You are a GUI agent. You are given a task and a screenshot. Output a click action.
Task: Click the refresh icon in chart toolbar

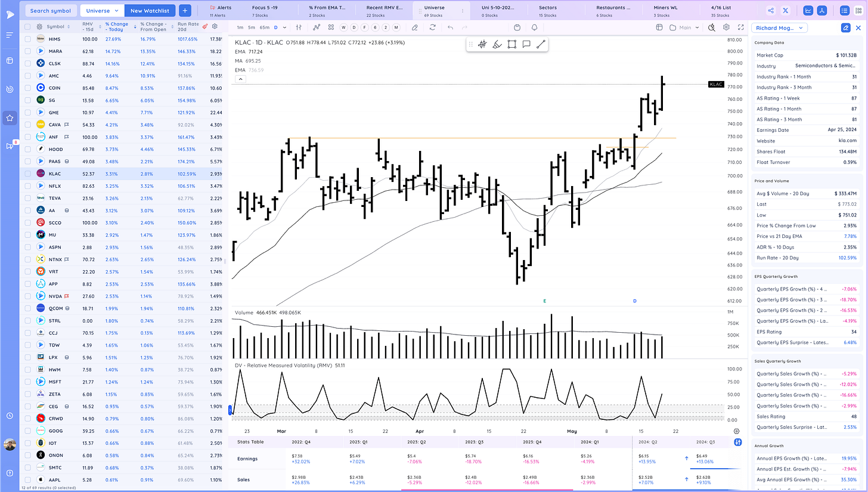point(432,27)
